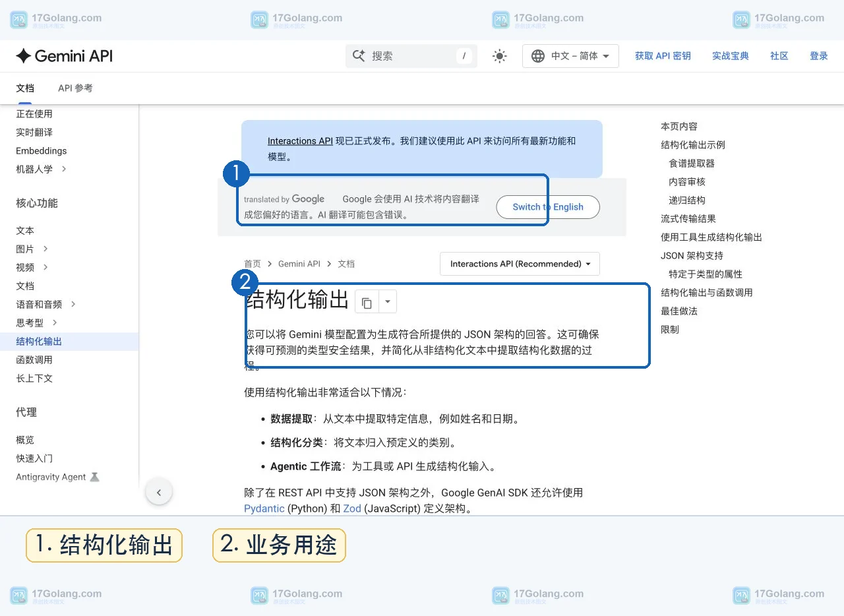Select 结构化输出 in the sidebar
This screenshot has width=844, height=616.
click(x=39, y=342)
